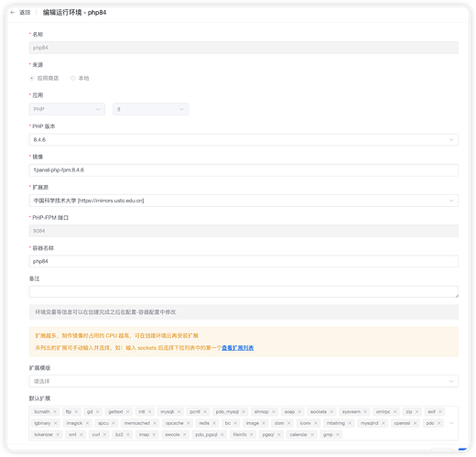
Task: Click the 容器名称 input field
Action: [243, 261]
